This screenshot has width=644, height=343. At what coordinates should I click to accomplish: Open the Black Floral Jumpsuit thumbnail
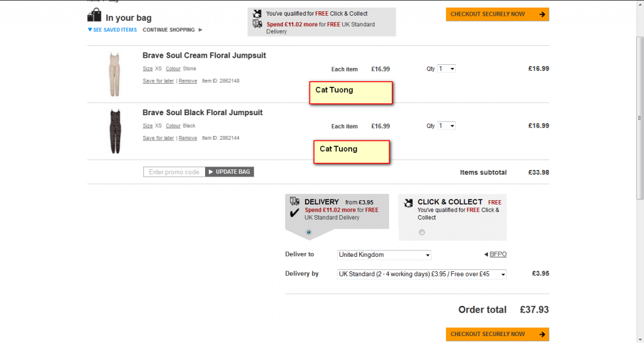point(114,131)
